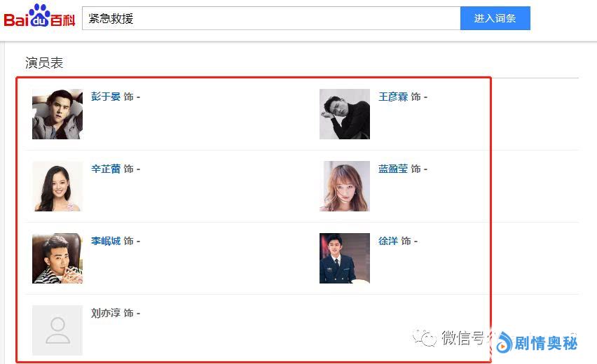Follow the 蓝盈莹 name link
Screen dimensions: 597x364
393,169
